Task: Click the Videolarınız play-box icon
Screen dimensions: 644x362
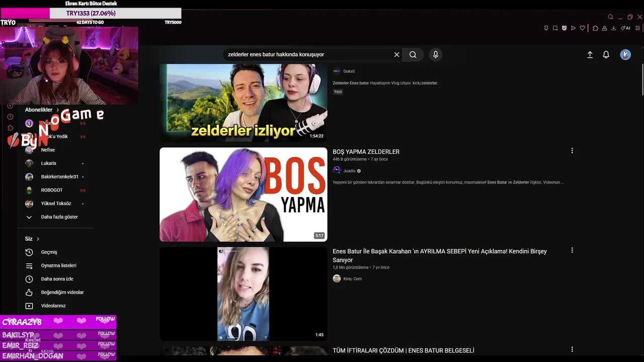Action: click(x=29, y=306)
